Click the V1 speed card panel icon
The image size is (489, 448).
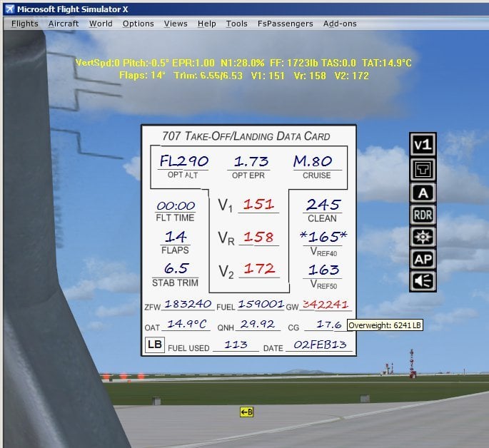click(423, 145)
